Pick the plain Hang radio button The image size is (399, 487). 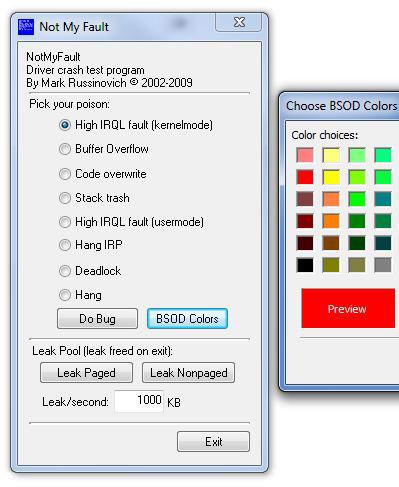65,295
